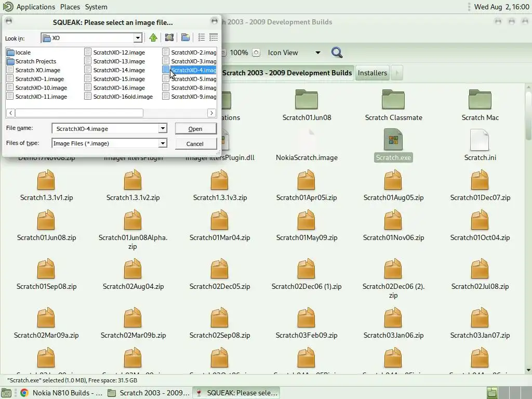Viewport: 532px width, 399px height.
Task: Click the search magnifier in file manager
Action: (337, 52)
